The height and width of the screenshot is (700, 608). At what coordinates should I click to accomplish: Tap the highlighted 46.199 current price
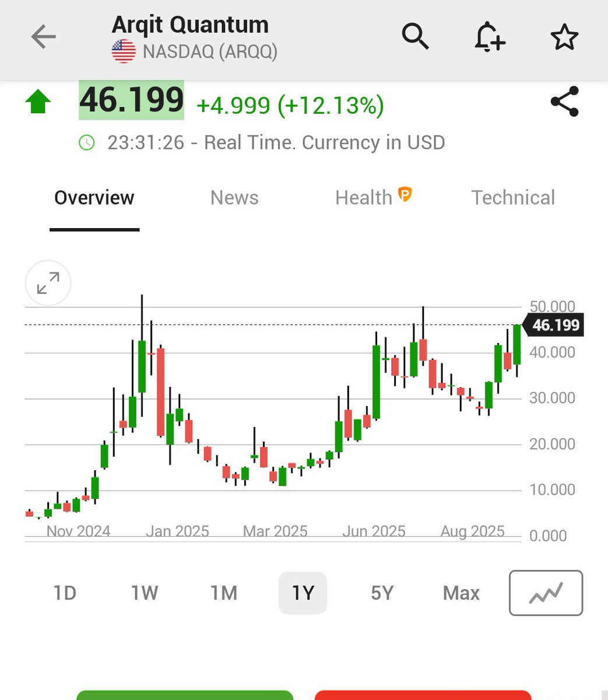coord(132,100)
